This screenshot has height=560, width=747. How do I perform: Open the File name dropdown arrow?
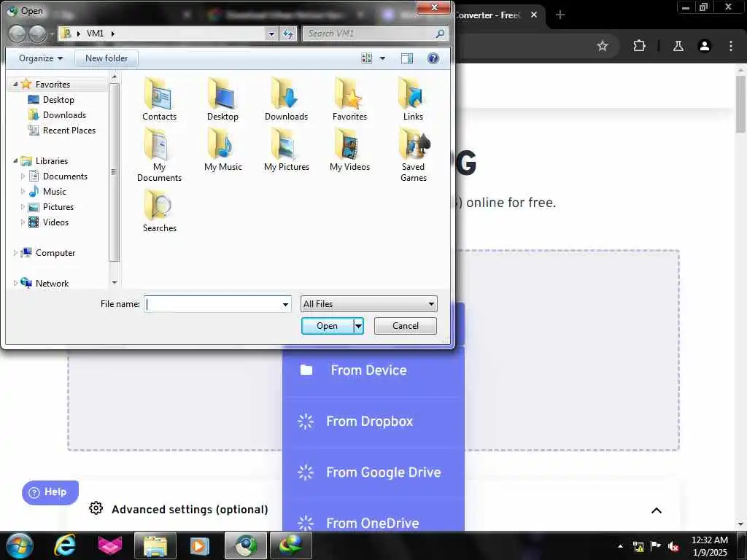point(285,304)
